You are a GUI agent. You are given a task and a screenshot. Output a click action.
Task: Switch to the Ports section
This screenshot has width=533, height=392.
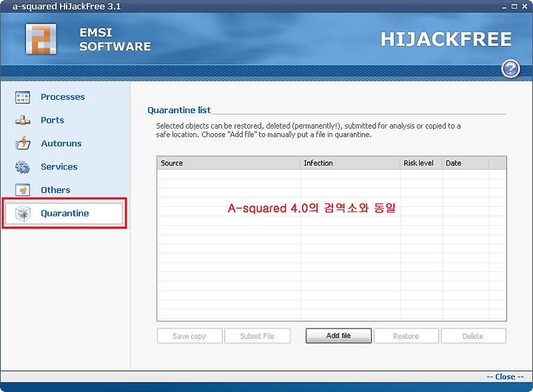tap(53, 121)
